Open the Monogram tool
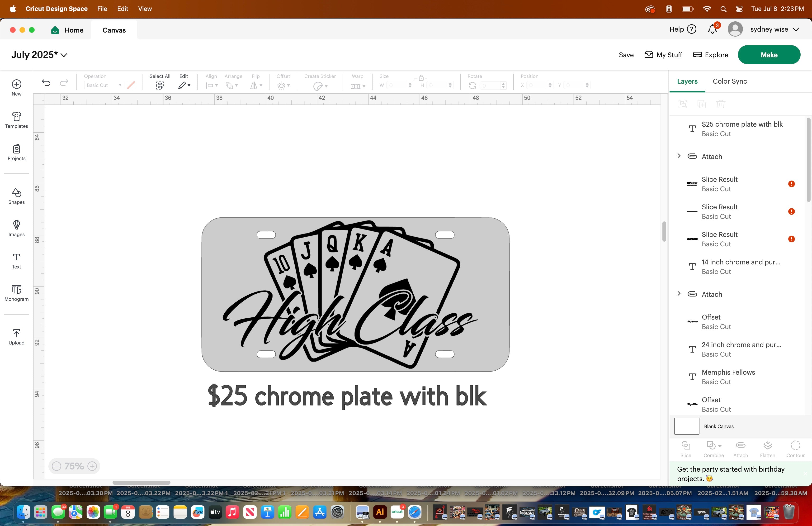This screenshot has width=812, height=526. click(16, 293)
